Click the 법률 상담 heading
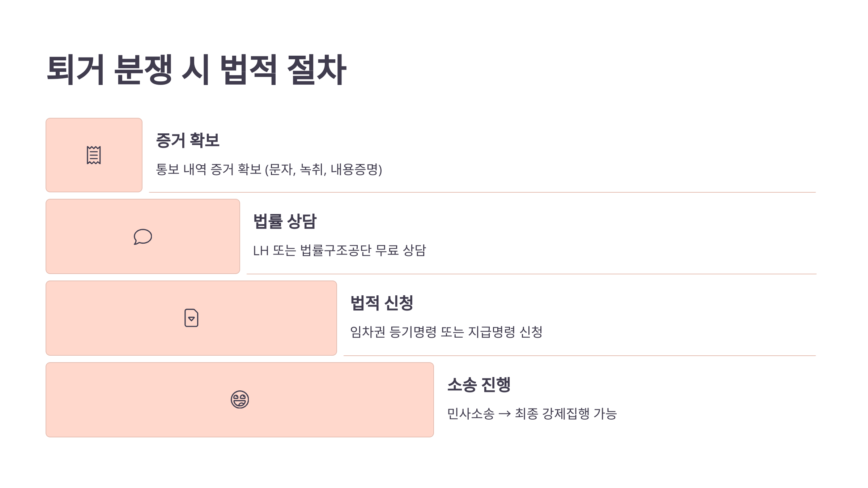Image resolution: width=868 pixels, height=488 pixels. click(285, 221)
